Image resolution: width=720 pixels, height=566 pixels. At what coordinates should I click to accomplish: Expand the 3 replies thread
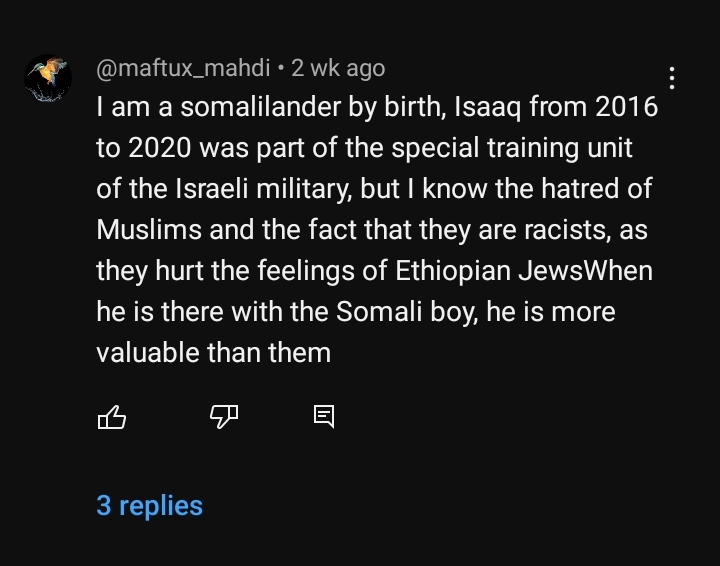click(x=149, y=506)
